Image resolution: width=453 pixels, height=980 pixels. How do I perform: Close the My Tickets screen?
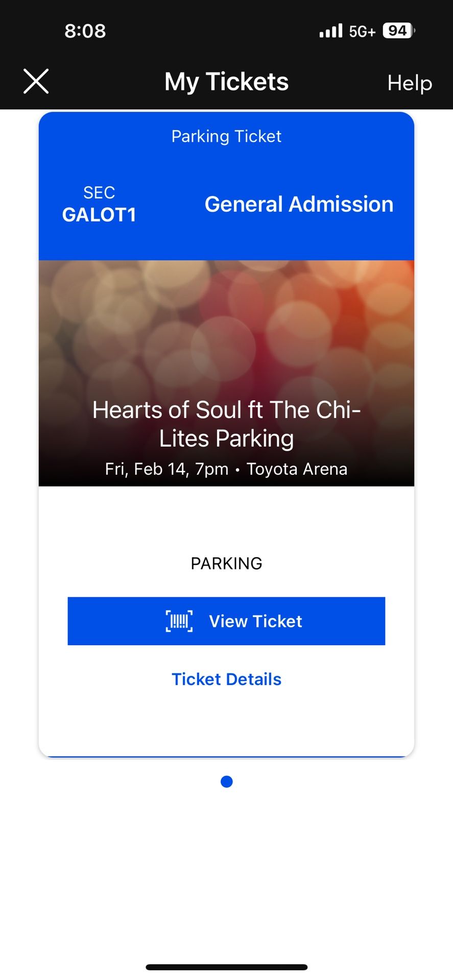tap(36, 82)
